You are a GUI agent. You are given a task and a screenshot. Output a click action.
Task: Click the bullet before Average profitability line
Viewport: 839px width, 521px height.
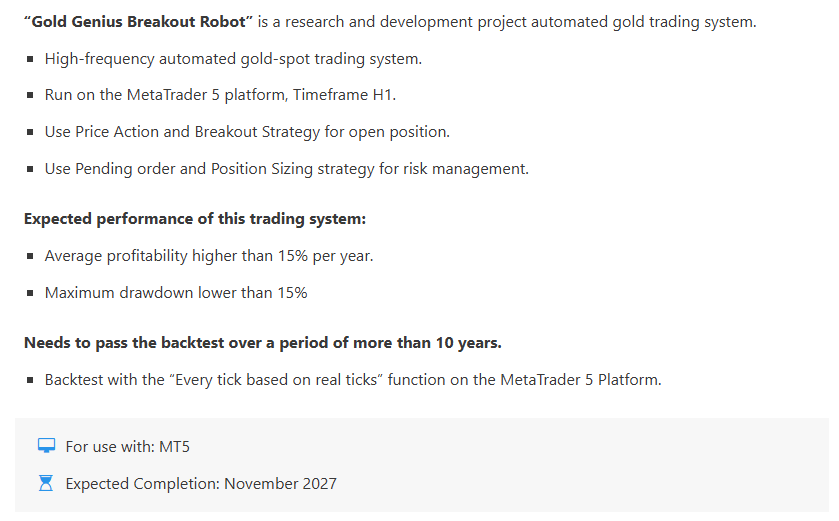30,257
